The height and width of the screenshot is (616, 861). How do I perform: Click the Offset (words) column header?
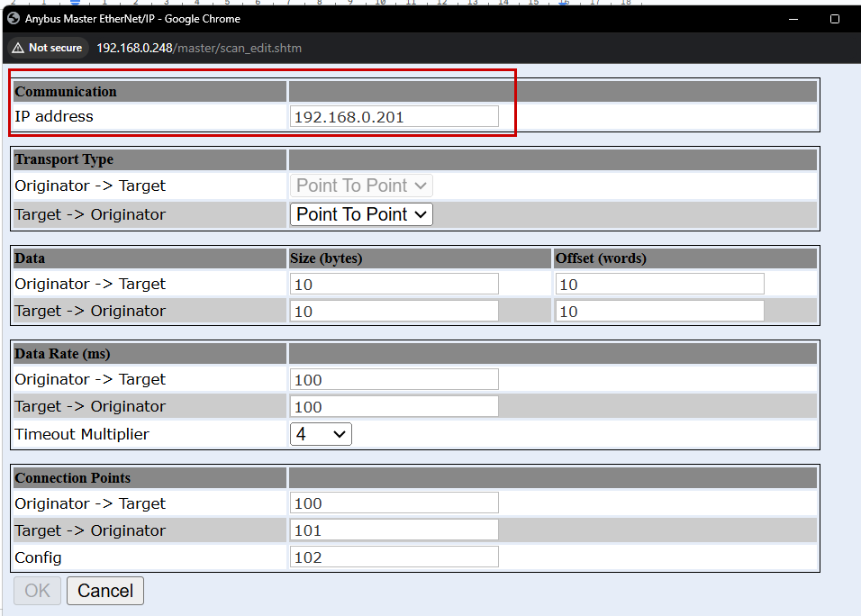601,258
